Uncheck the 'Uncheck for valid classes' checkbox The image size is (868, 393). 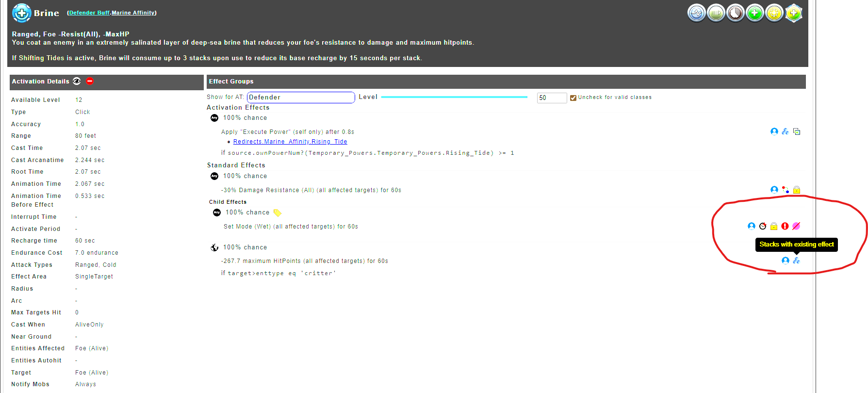(573, 98)
